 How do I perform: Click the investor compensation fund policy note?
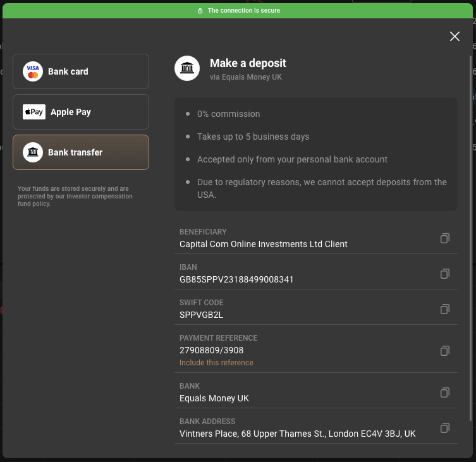(x=75, y=196)
